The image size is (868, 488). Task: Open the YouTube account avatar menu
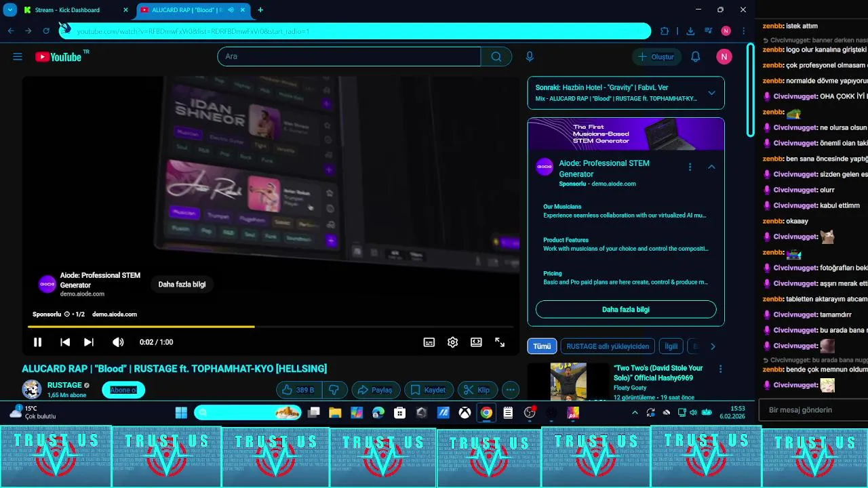pos(724,57)
